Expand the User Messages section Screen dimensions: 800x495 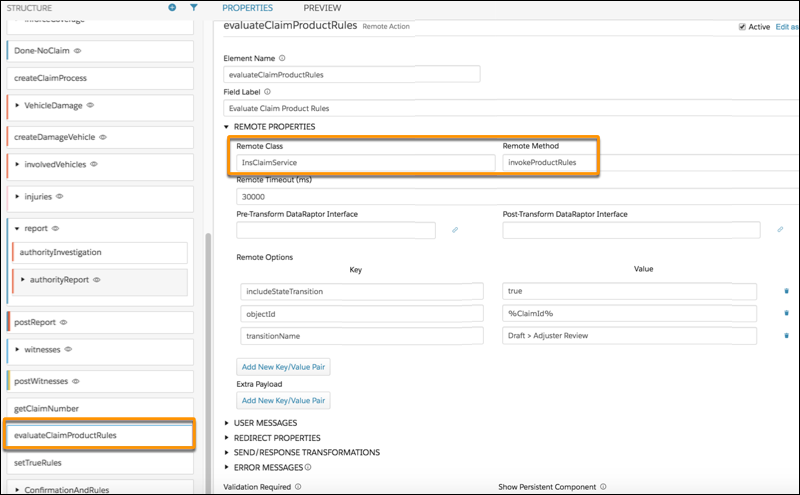[x=227, y=423]
